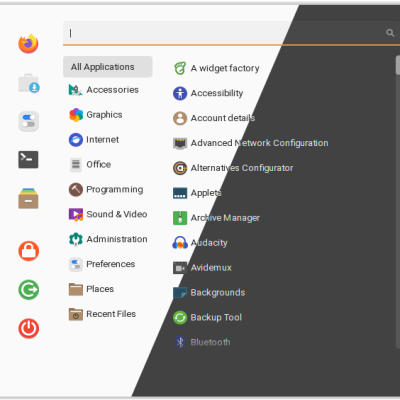Image resolution: width=400 pixels, height=400 pixels.
Task: Launch Backup Tool application
Action: (x=207, y=317)
